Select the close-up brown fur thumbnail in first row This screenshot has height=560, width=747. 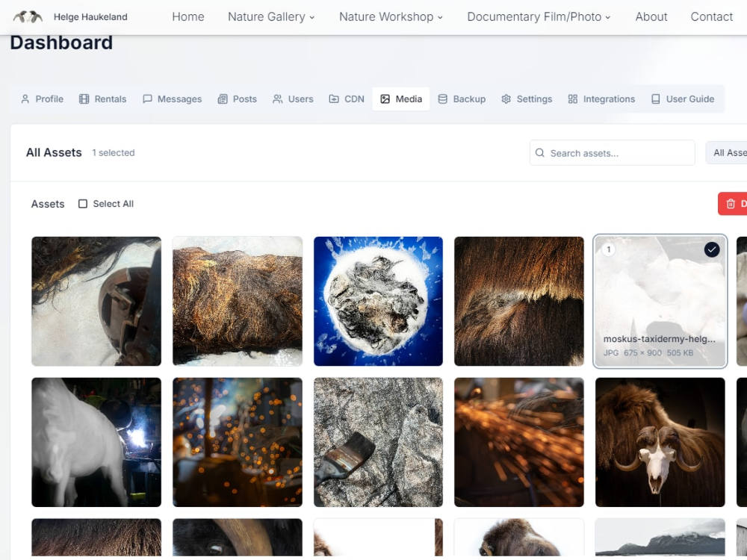(x=519, y=302)
